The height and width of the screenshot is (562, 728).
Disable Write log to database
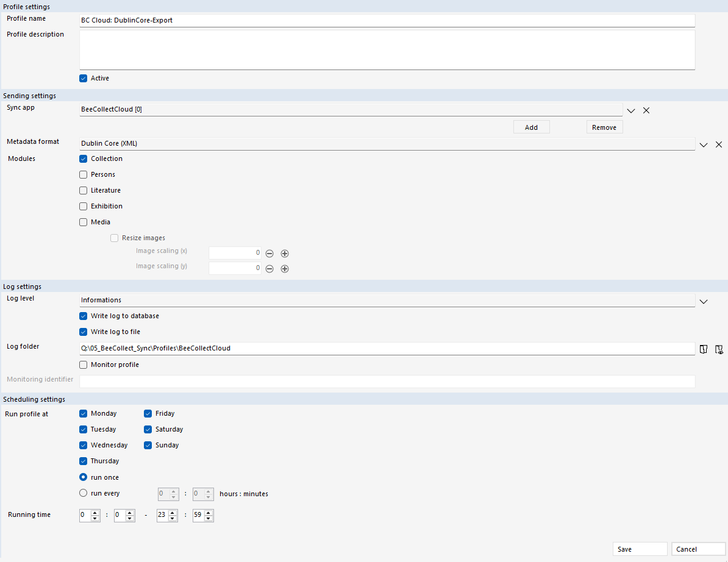click(x=83, y=316)
